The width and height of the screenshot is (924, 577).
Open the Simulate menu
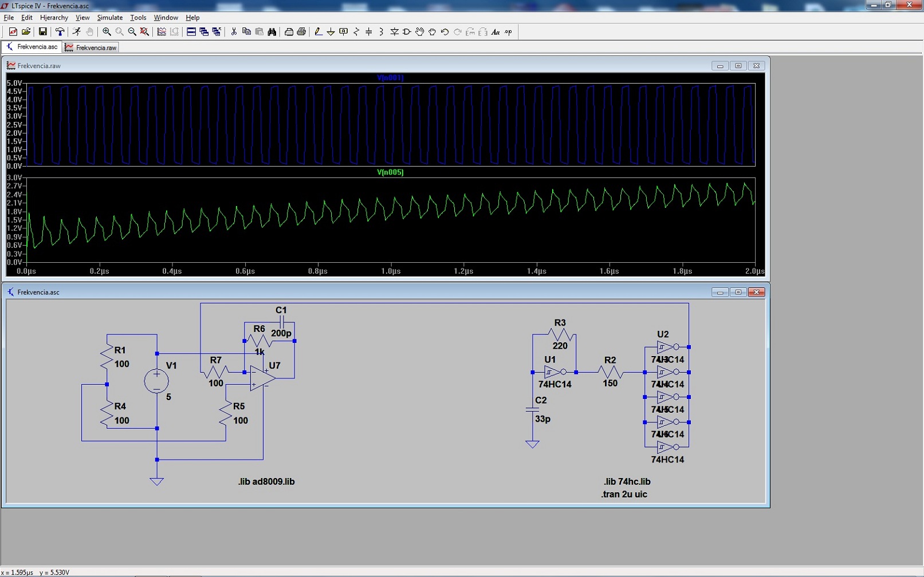tap(109, 18)
